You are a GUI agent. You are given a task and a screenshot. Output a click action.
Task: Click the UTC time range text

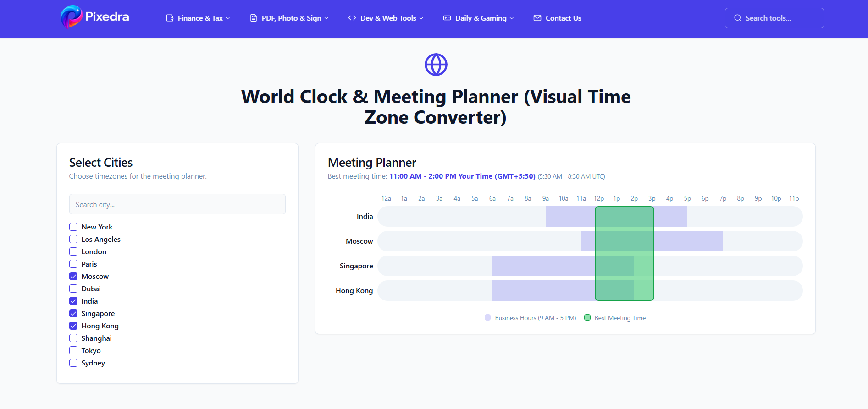pos(571,176)
